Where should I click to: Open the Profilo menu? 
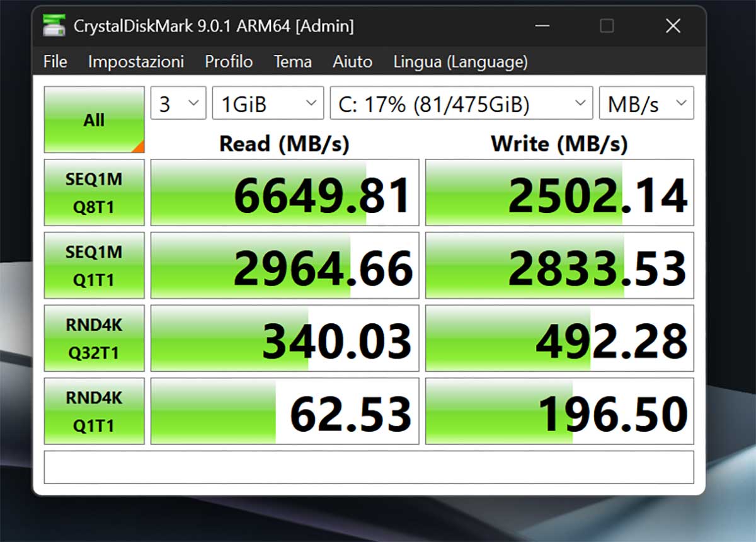point(229,62)
